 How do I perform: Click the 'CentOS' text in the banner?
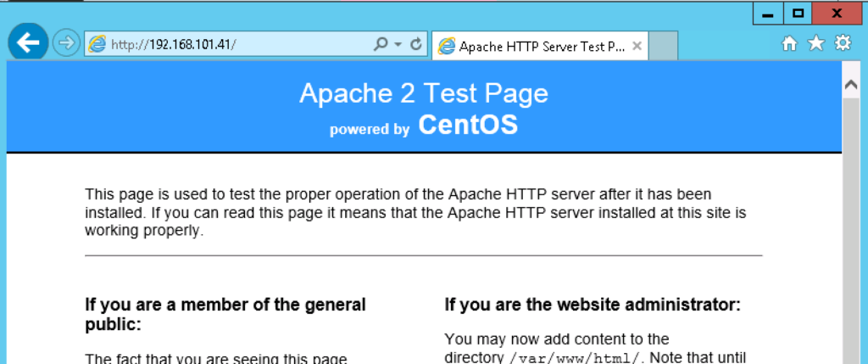(468, 125)
